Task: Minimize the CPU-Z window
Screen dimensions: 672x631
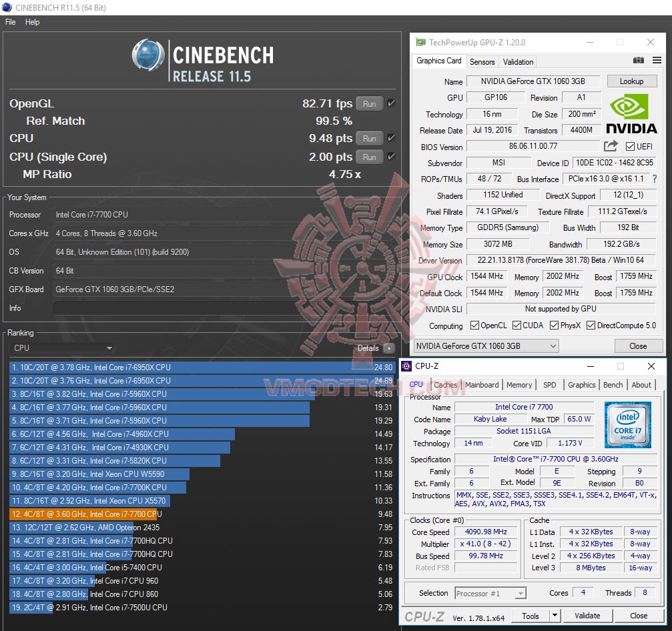Action: (x=590, y=366)
